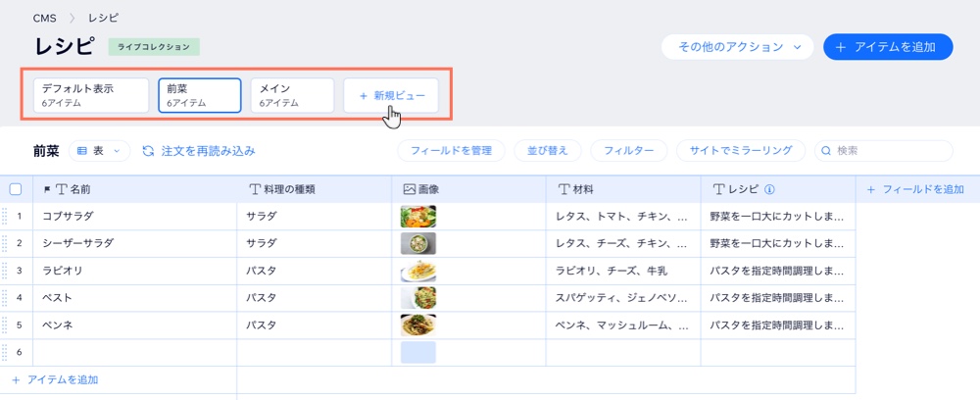Click in the 検索 search field
Viewport: 980px width, 400px height.
pyautogui.click(x=887, y=151)
